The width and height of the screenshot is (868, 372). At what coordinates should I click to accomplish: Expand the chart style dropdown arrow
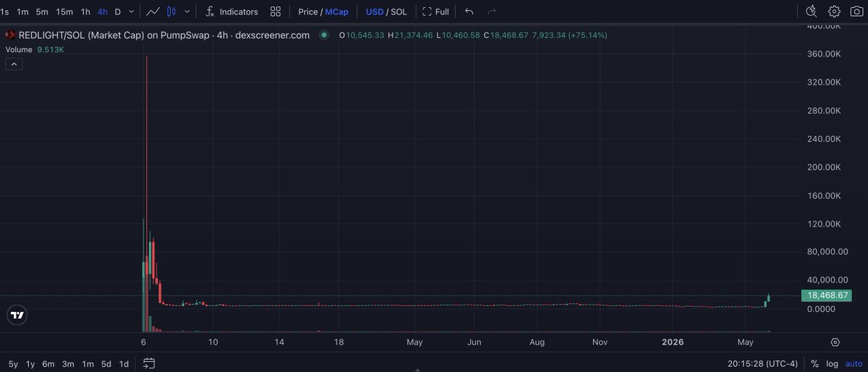click(x=188, y=12)
